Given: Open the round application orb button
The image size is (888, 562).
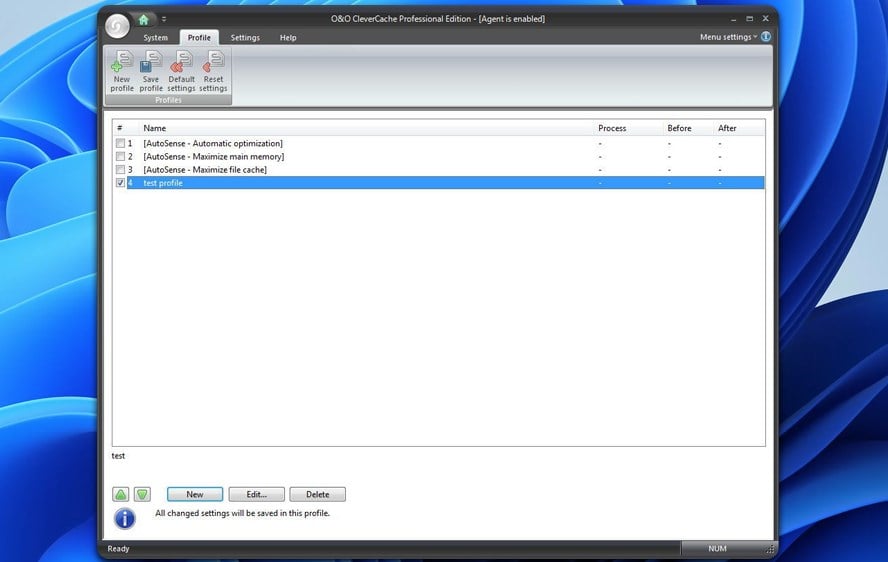Looking at the screenshot, I should tap(117, 25).
